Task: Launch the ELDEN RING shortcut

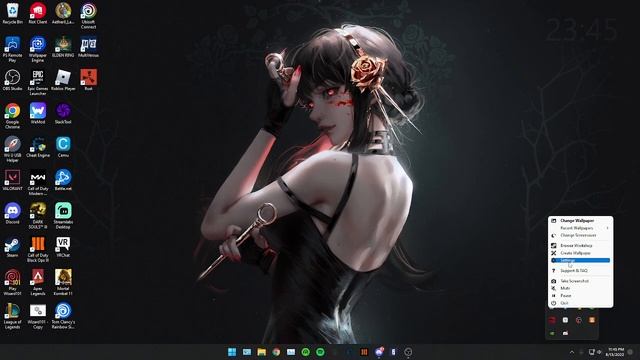Action: coord(63,47)
